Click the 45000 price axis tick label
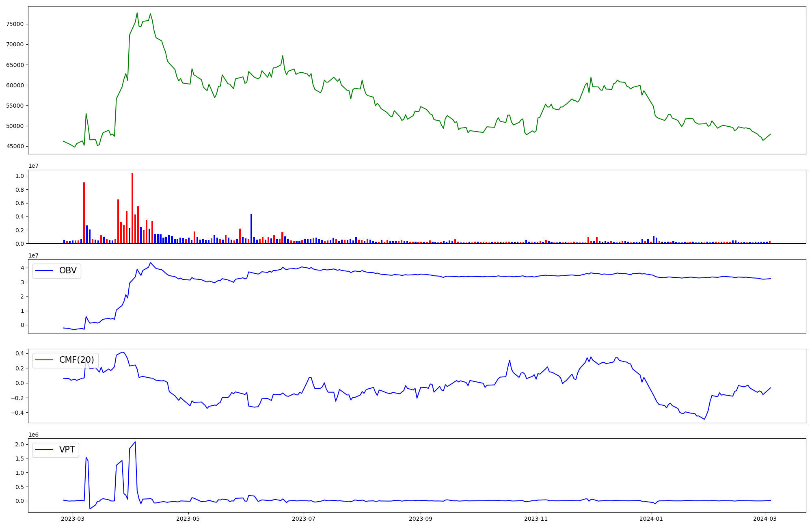This screenshot has height=528, width=812. (x=15, y=146)
